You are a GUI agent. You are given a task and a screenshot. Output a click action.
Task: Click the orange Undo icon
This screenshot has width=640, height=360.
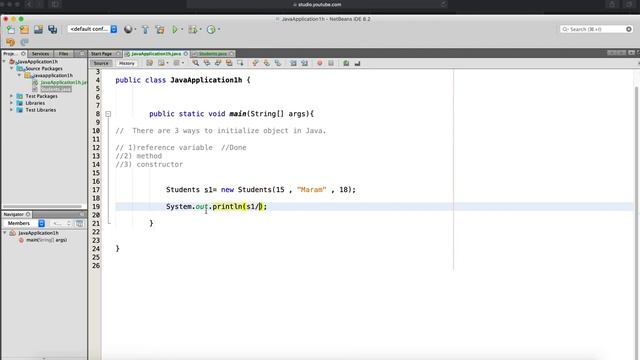tap(11, 42)
